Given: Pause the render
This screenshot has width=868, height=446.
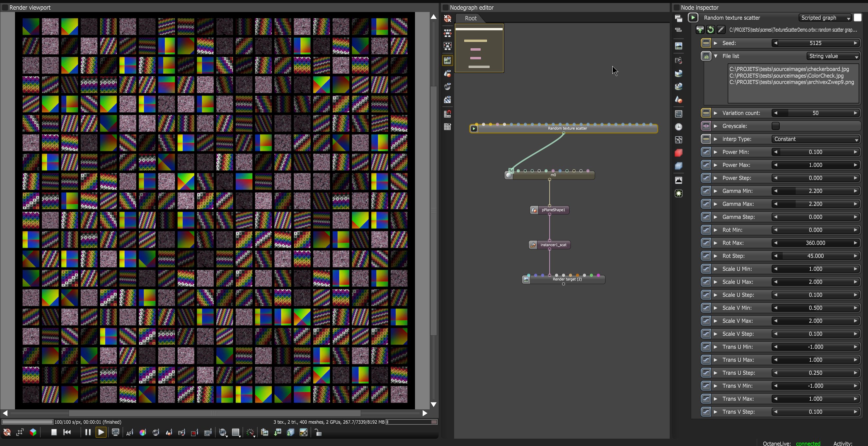Looking at the screenshot, I should pyautogui.click(x=88, y=432).
